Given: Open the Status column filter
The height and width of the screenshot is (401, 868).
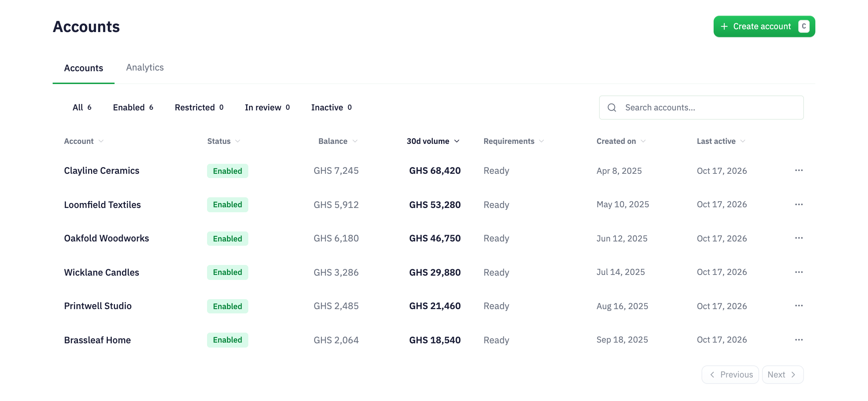Looking at the screenshot, I should [x=224, y=141].
